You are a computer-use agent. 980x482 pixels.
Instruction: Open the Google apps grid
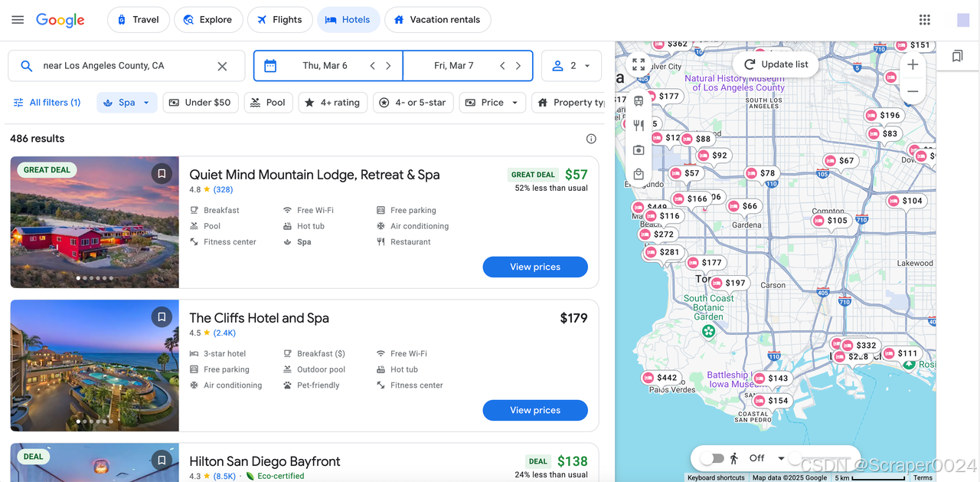(x=925, y=20)
